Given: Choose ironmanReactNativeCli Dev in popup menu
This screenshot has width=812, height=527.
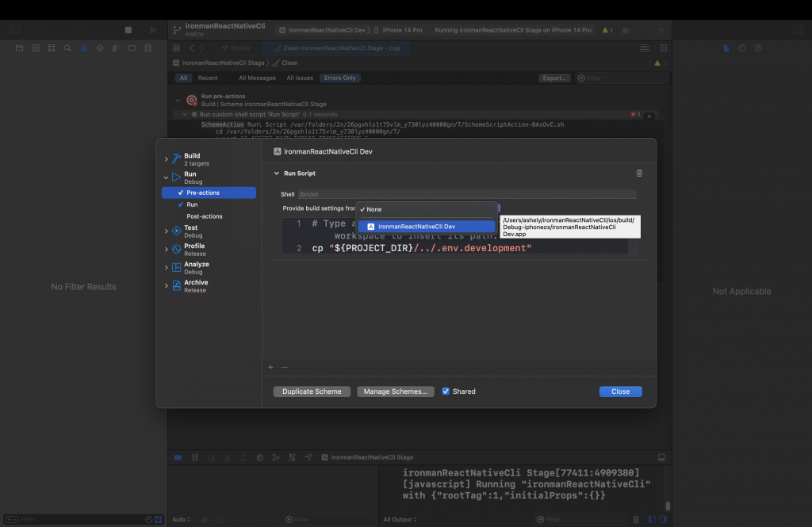Looking at the screenshot, I should tap(427, 227).
